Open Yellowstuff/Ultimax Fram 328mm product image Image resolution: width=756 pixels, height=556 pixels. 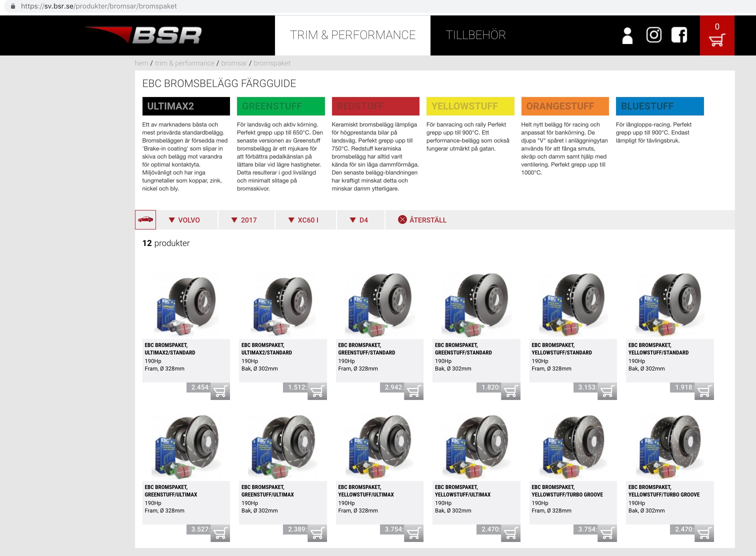click(380, 447)
